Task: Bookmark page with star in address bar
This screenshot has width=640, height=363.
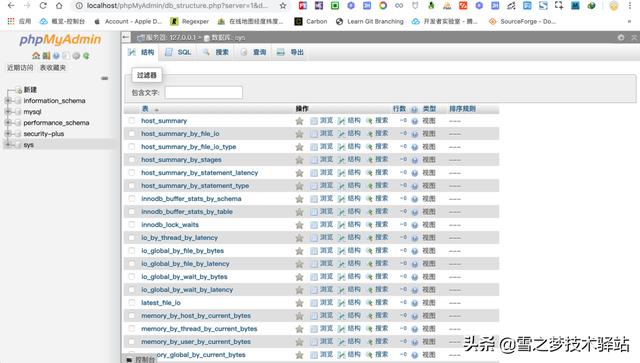Action: point(283,6)
